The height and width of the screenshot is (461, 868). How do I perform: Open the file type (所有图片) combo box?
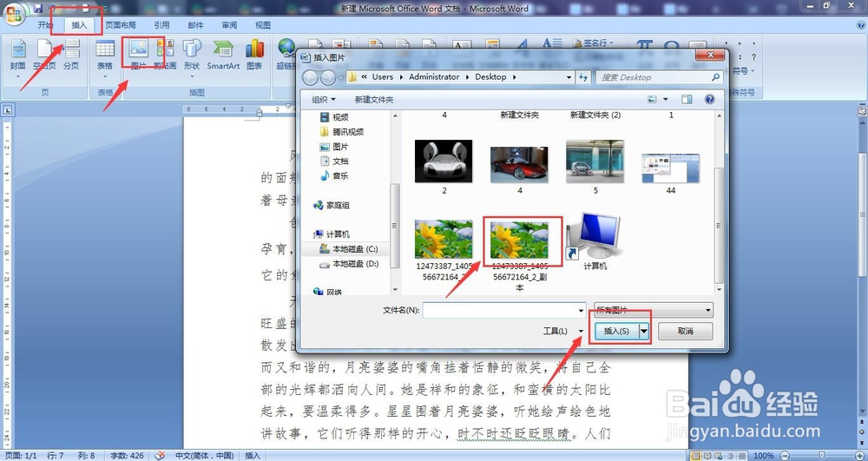tap(654, 311)
